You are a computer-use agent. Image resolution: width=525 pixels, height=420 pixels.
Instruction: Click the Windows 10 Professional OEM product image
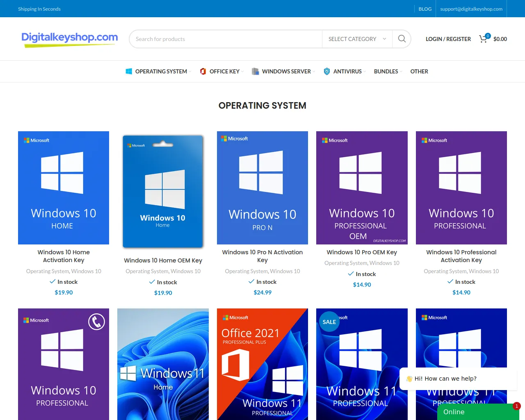click(362, 188)
